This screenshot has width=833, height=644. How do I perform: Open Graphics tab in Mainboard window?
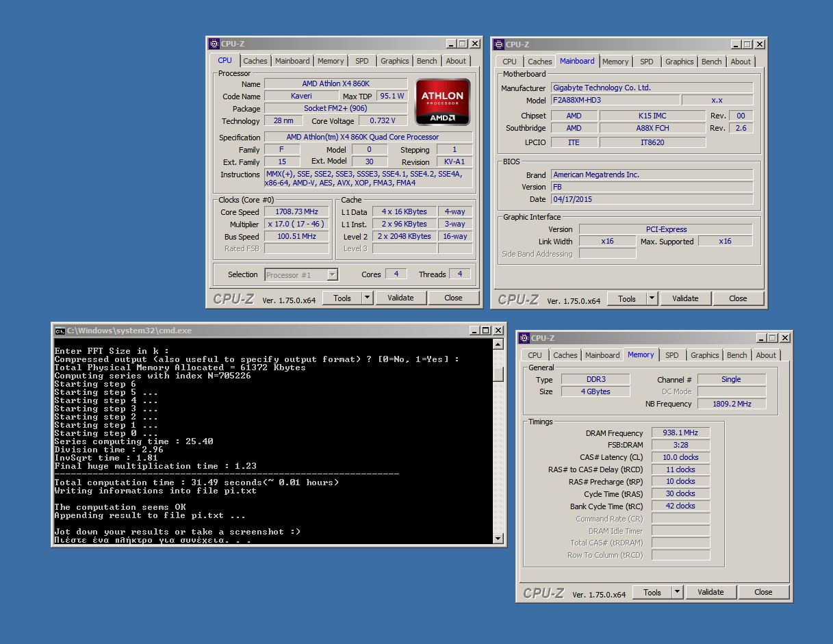[x=680, y=62]
